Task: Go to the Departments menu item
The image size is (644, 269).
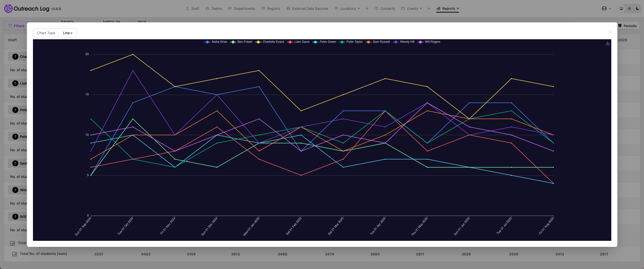Action: point(242,9)
